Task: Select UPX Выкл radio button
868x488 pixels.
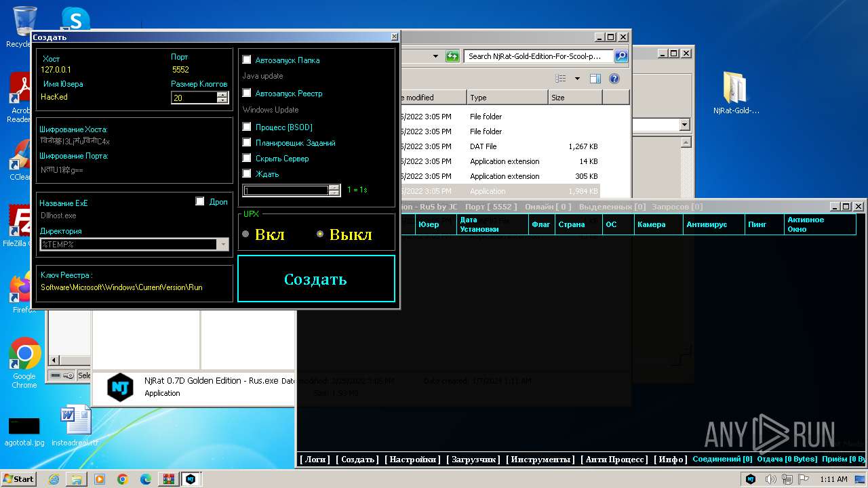Action: pos(320,235)
